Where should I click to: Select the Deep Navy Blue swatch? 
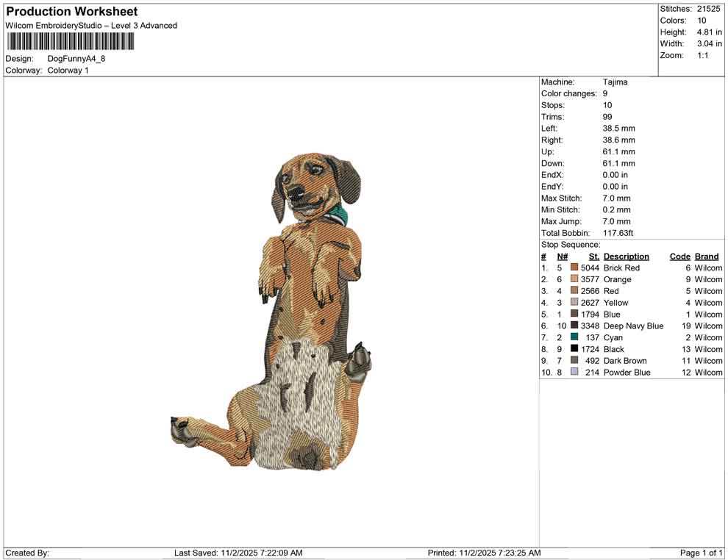click(x=574, y=326)
